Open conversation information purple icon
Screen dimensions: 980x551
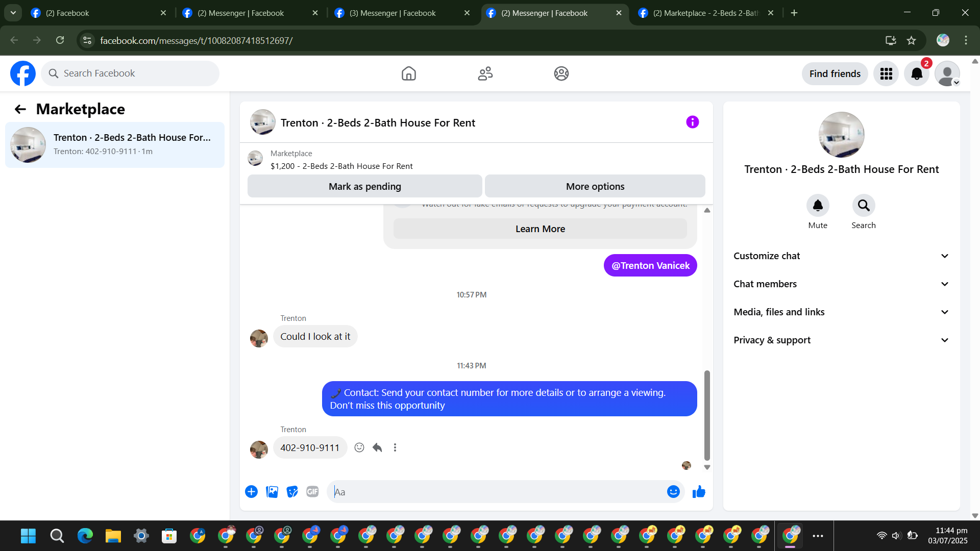(692, 122)
